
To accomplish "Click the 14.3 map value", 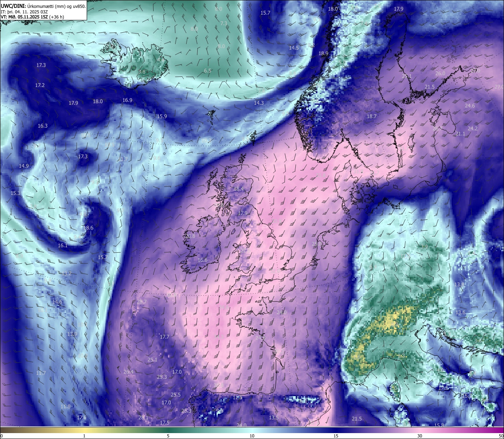I will [x=259, y=103].
